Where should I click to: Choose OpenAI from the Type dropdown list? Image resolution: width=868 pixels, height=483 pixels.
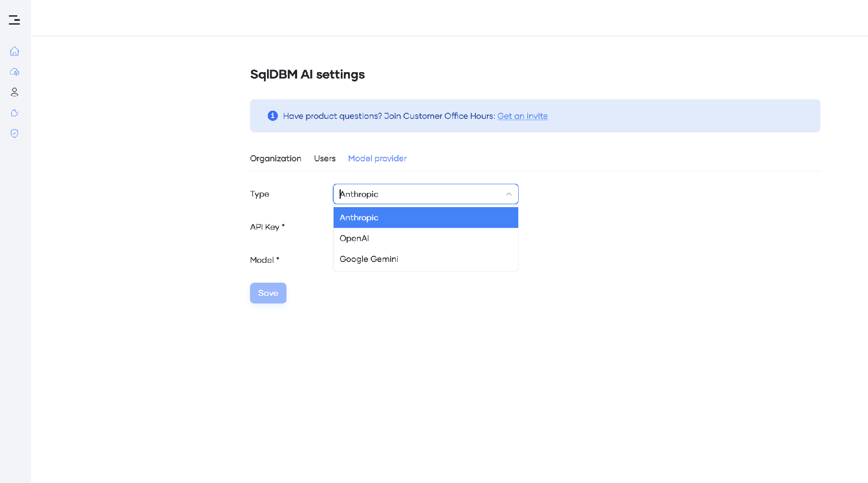tap(426, 239)
